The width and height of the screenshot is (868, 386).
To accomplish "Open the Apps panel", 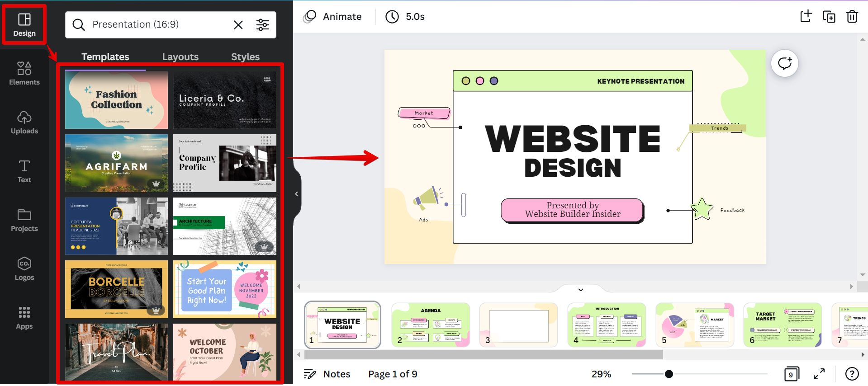I will 24,318.
